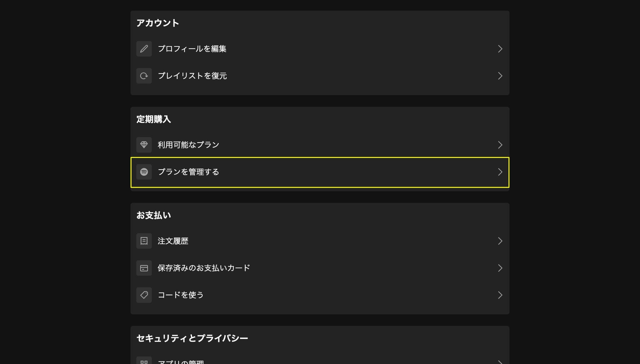Click the Spotify logo icon beside プランを管理する
Image resolution: width=640 pixels, height=364 pixels.
pyautogui.click(x=144, y=172)
